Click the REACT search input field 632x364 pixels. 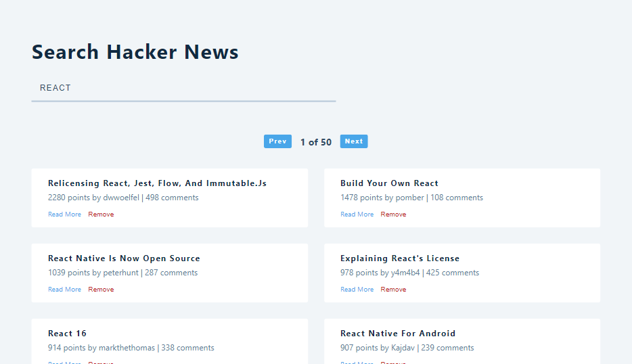[x=183, y=88]
